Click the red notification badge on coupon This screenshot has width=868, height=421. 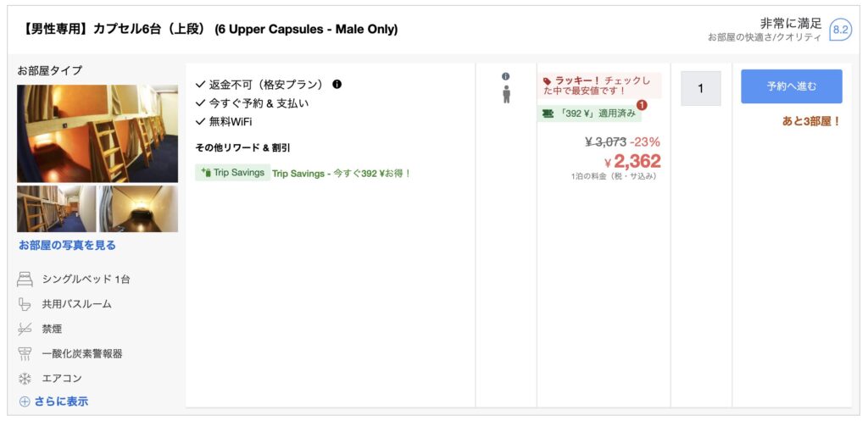pyautogui.click(x=642, y=105)
